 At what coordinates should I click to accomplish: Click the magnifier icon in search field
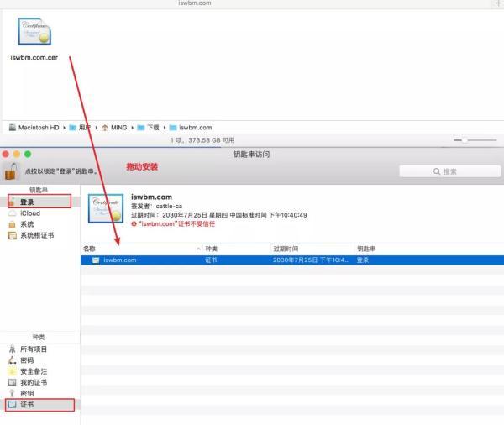point(437,171)
